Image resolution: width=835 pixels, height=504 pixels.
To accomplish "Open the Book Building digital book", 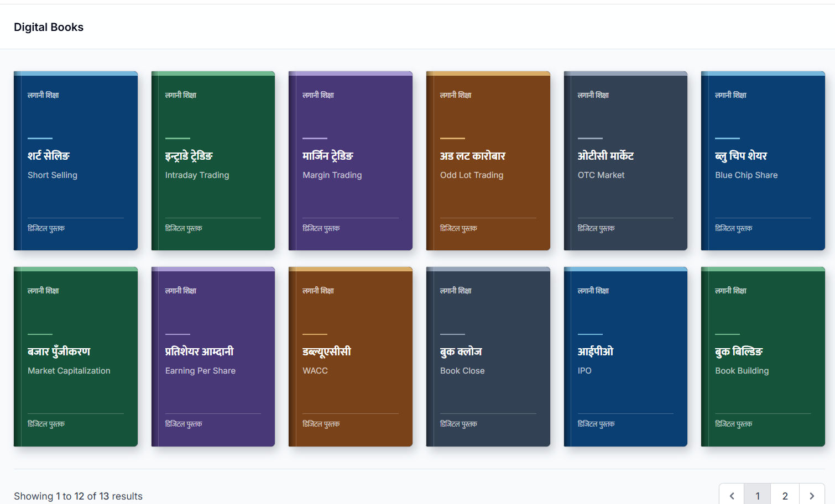I will click(x=763, y=357).
